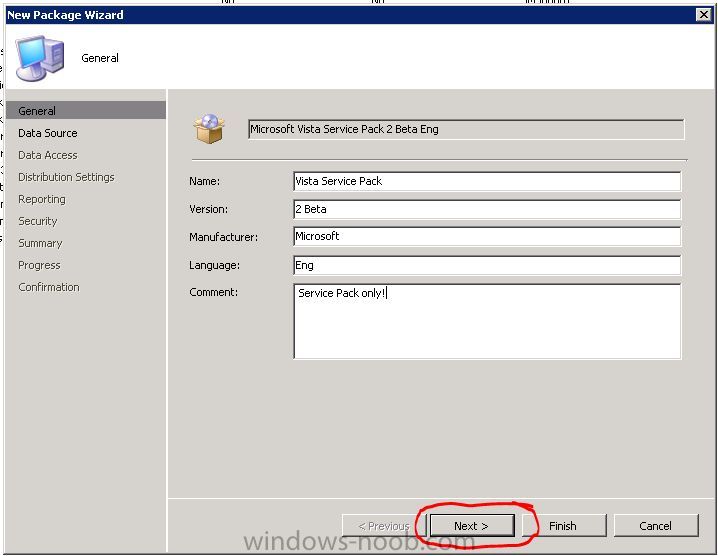Select Confirmation in the wizard sidebar

49,287
